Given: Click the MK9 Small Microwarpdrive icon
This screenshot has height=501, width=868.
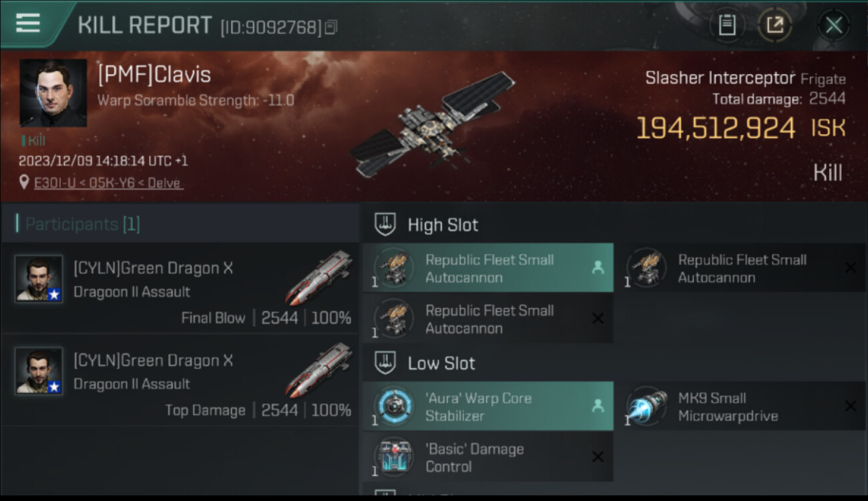Looking at the screenshot, I should click(x=646, y=406).
